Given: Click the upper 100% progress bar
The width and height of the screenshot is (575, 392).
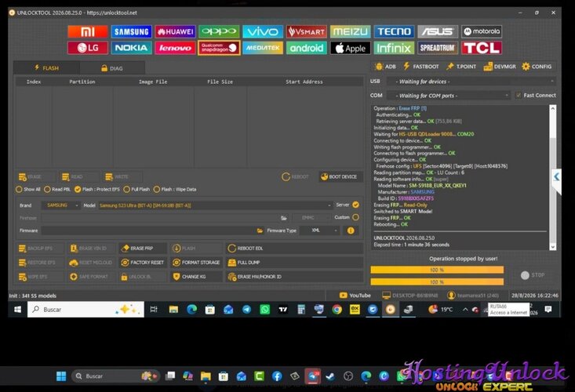Looking at the screenshot, I should tap(437, 270).
